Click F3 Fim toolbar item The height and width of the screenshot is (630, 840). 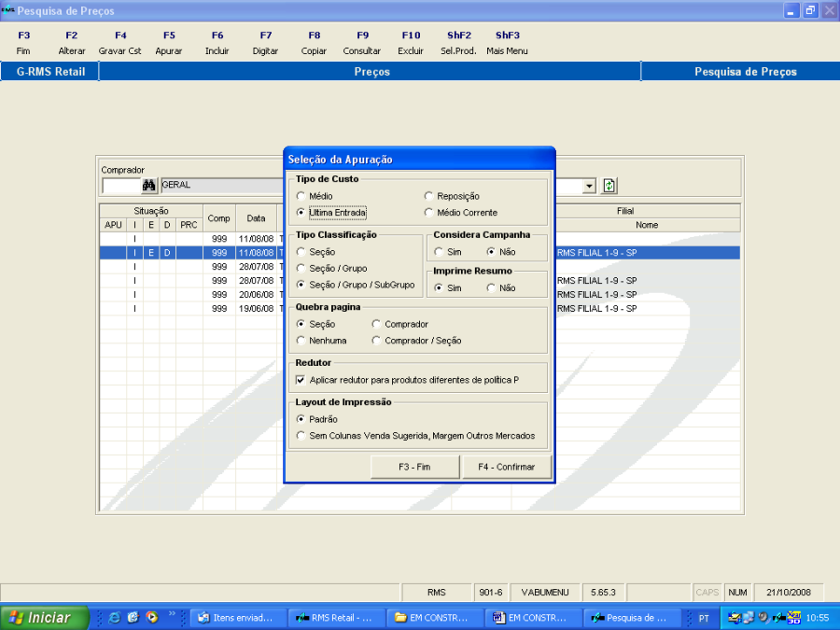tap(23, 43)
